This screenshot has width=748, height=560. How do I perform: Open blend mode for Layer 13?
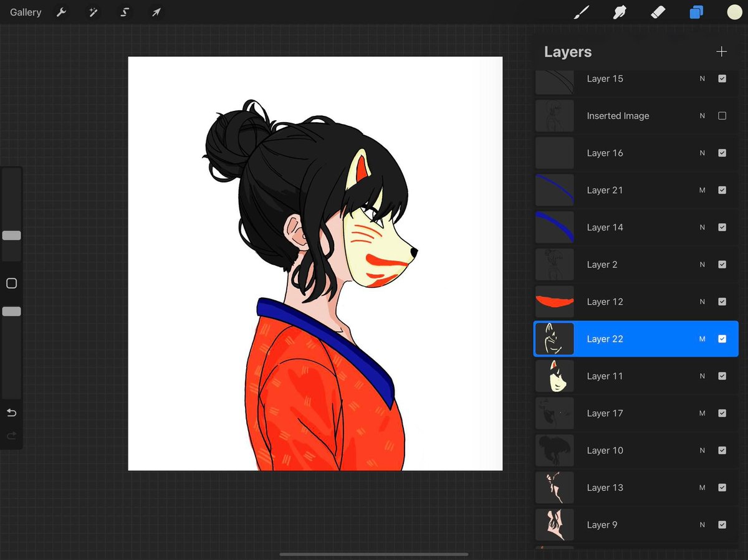702,488
